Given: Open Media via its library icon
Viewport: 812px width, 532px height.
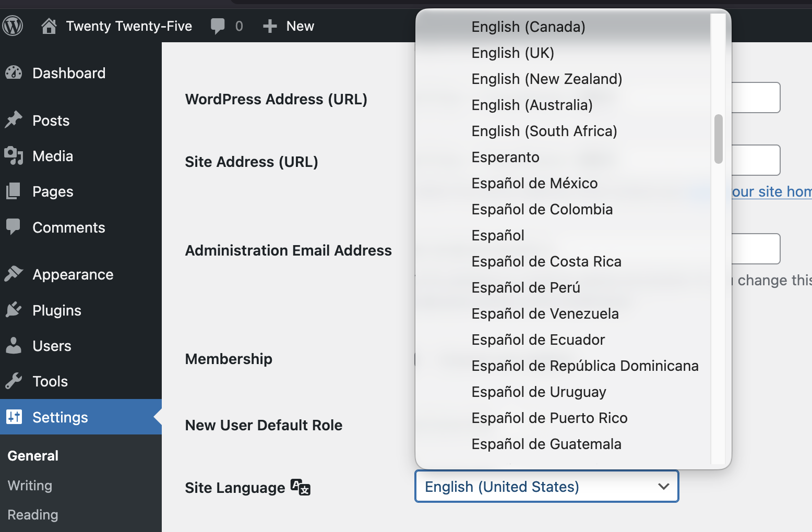Looking at the screenshot, I should [x=14, y=155].
